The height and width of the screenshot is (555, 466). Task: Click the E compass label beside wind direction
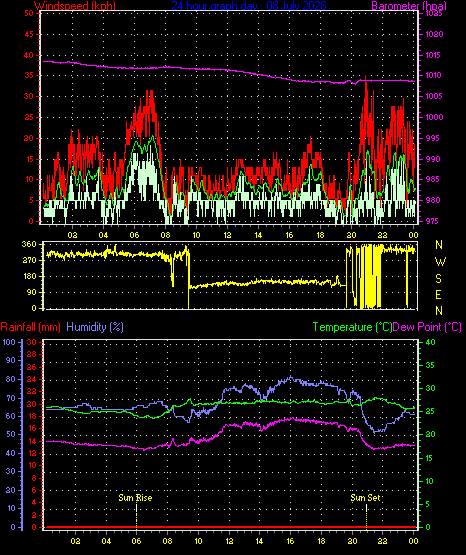438,294
